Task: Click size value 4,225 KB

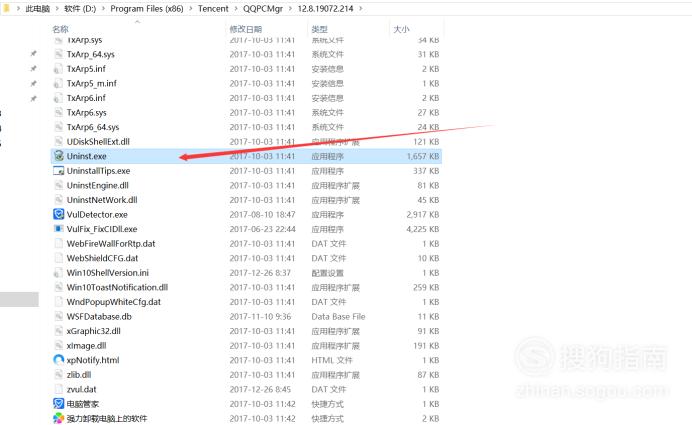Action: pos(423,229)
